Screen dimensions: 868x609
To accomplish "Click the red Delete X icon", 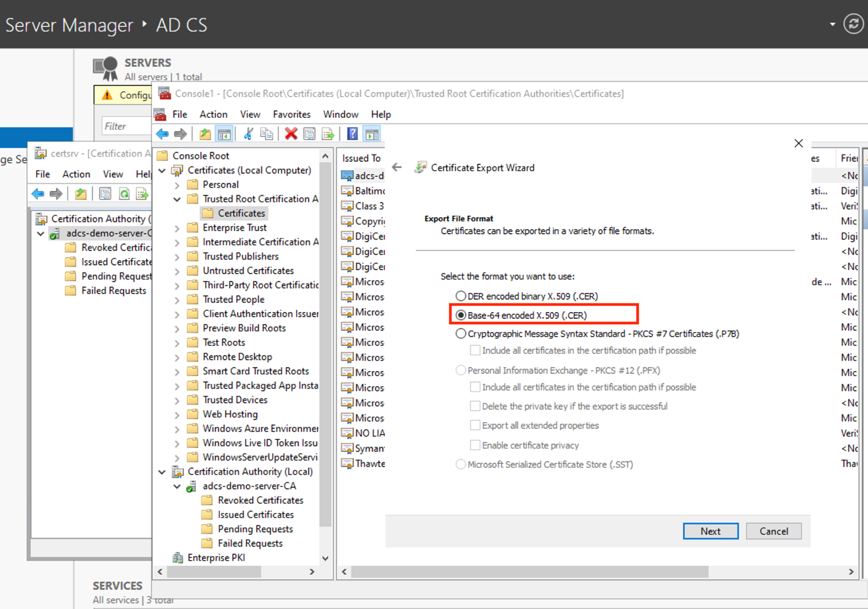I will point(291,134).
